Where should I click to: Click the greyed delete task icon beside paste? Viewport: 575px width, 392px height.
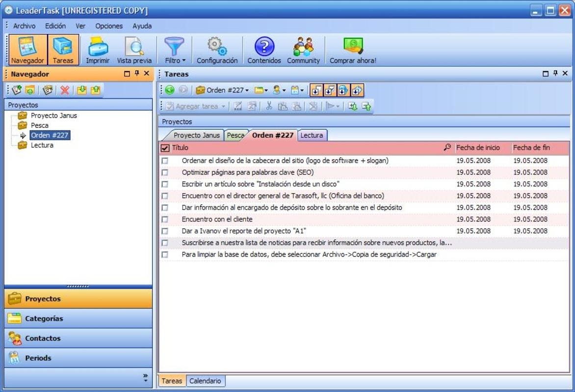point(313,106)
